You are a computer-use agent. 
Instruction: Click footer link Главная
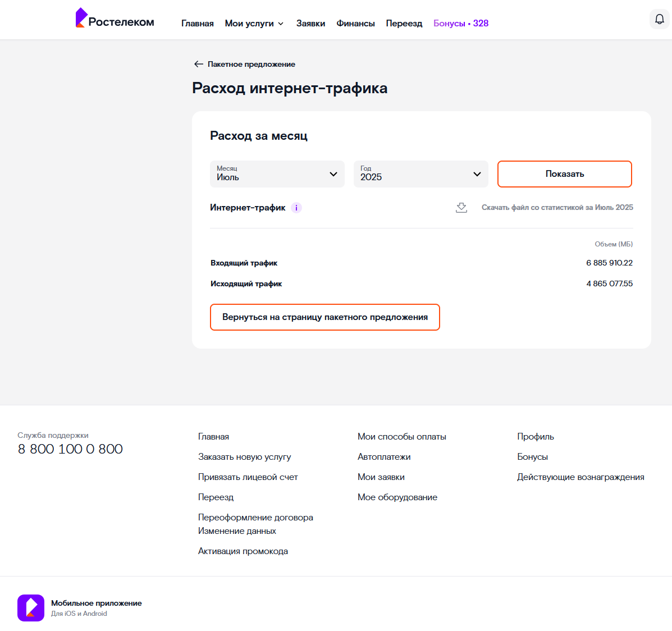pos(213,436)
